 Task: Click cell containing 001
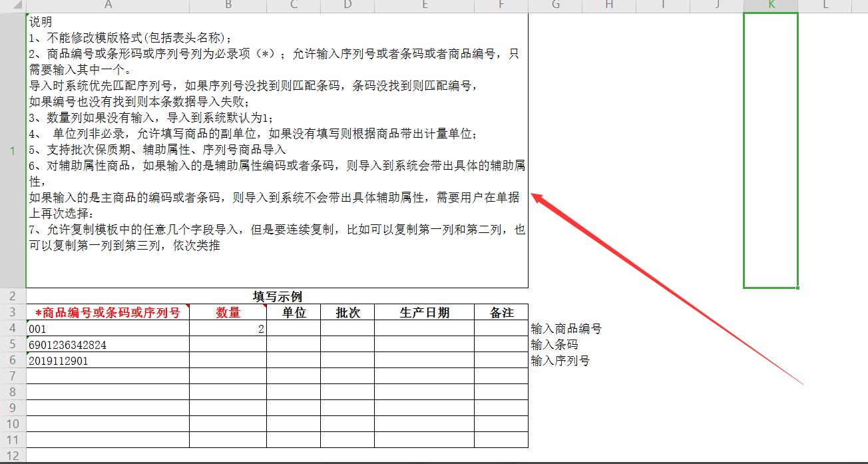click(108, 328)
